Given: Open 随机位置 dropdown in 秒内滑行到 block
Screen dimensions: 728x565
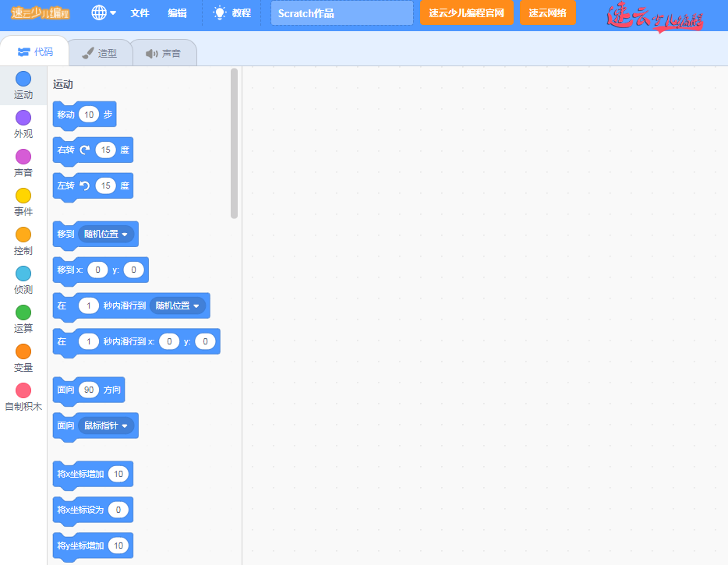Looking at the screenshot, I should [178, 306].
